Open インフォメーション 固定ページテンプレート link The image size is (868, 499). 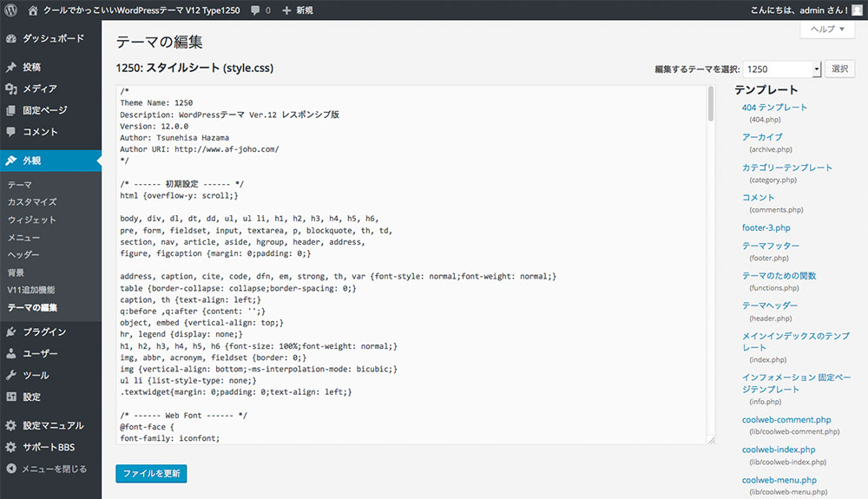click(x=797, y=383)
